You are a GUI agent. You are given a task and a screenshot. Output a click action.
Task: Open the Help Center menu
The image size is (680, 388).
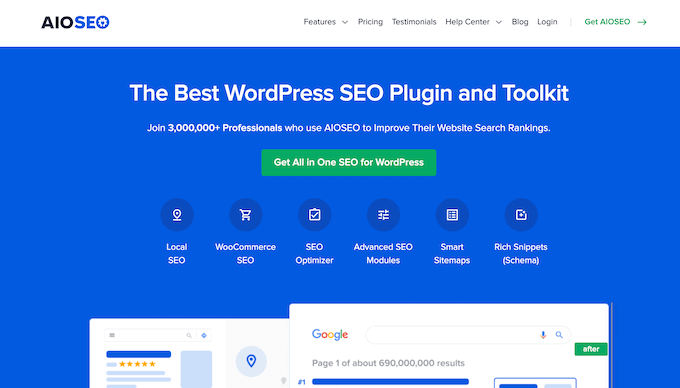tap(468, 22)
